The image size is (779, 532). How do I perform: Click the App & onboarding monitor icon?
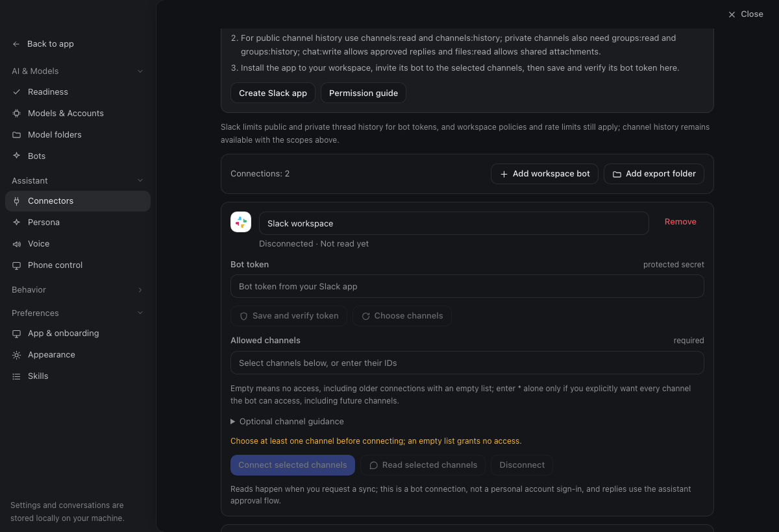tap(16, 333)
